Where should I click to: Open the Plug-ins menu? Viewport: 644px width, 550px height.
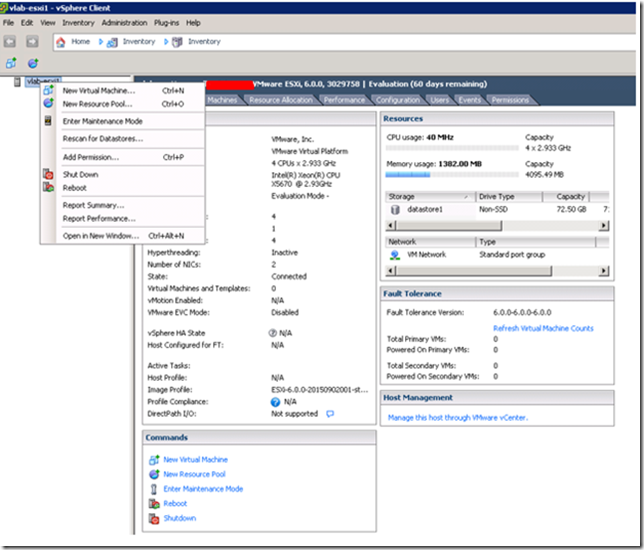(166, 23)
